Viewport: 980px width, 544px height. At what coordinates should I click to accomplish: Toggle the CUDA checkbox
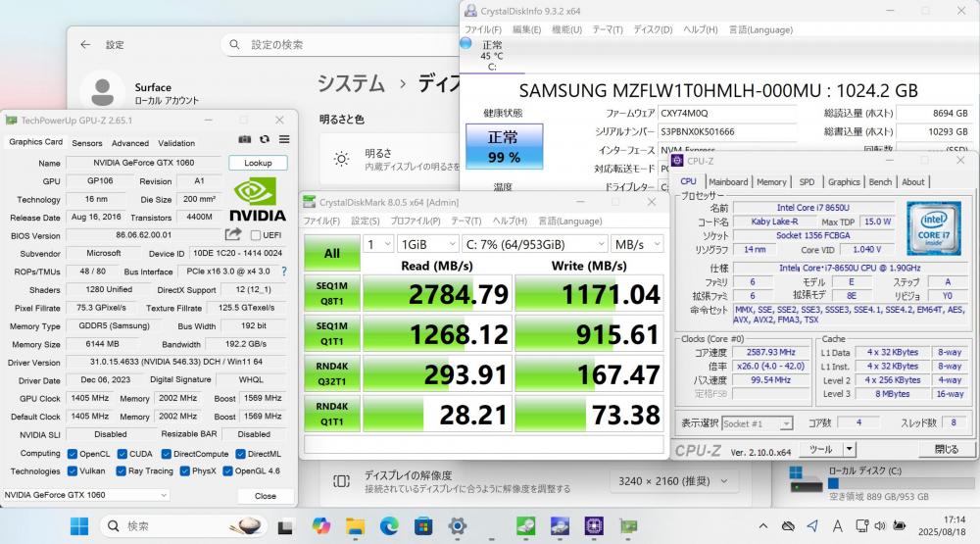click(122, 454)
